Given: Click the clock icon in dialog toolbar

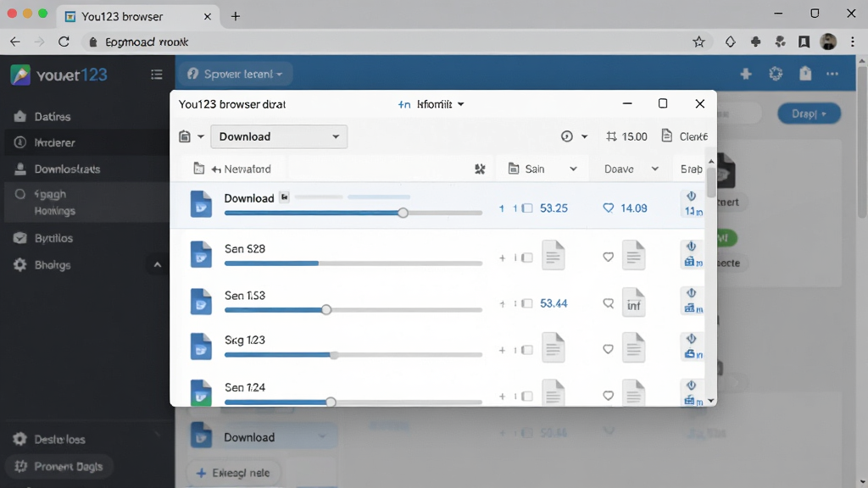Looking at the screenshot, I should (x=566, y=136).
